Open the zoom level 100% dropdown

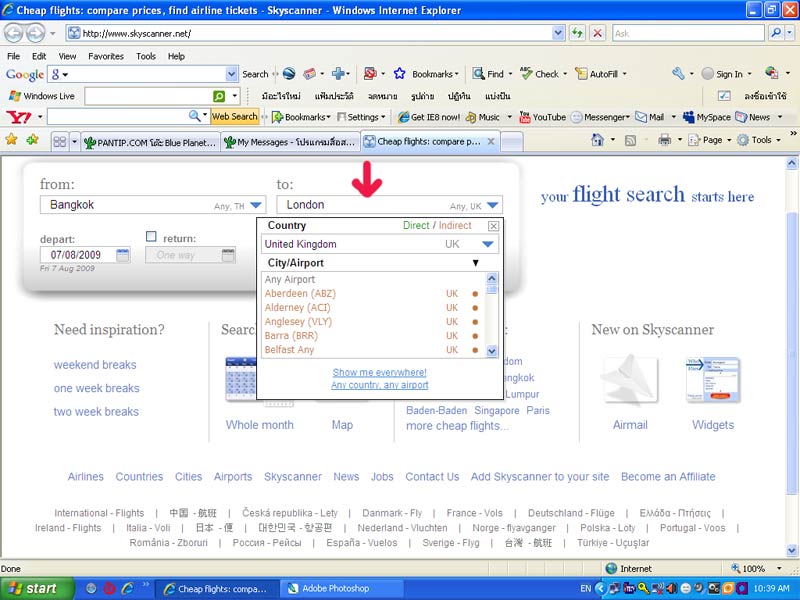(779, 568)
